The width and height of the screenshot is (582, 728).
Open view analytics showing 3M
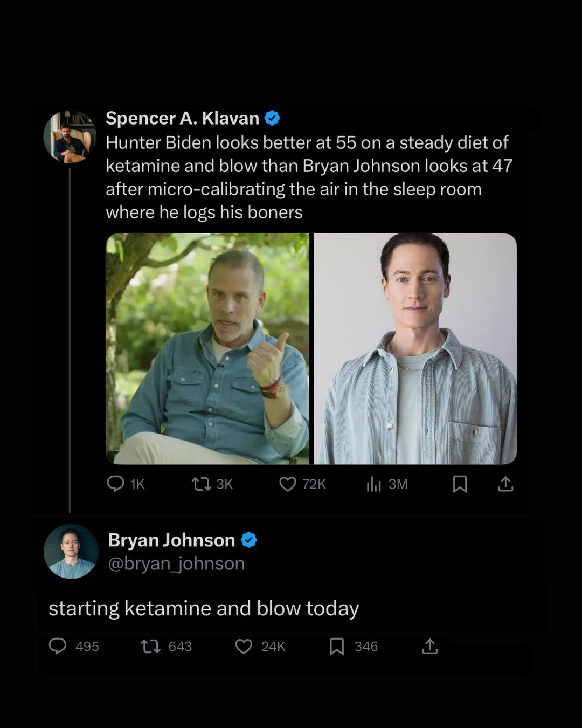coord(374,484)
